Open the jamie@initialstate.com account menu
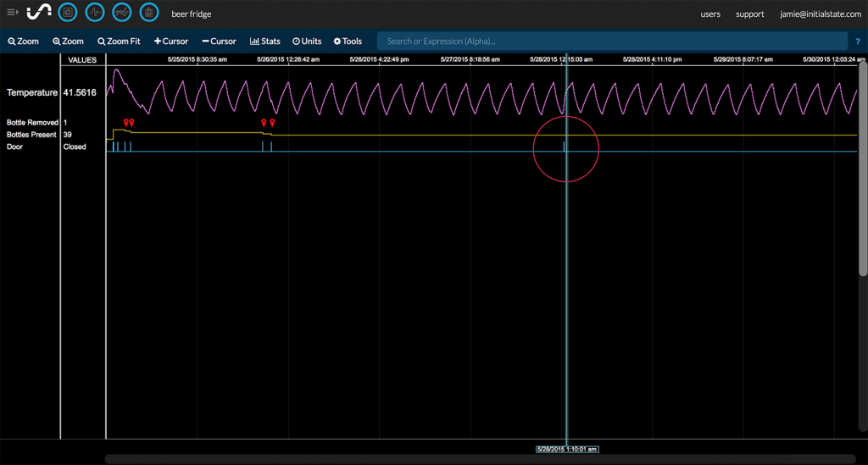The width and height of the screenshot is (868, 465). (820, 14)
